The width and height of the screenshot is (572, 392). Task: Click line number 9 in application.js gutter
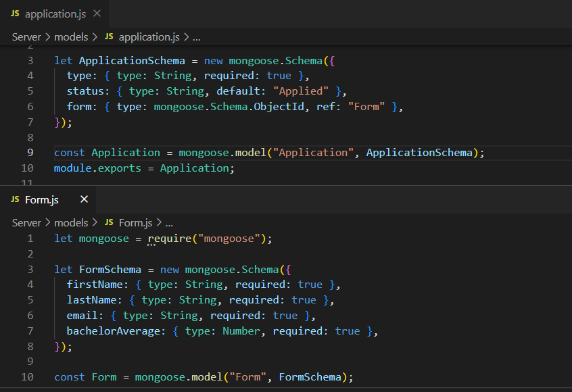[29, 153]
